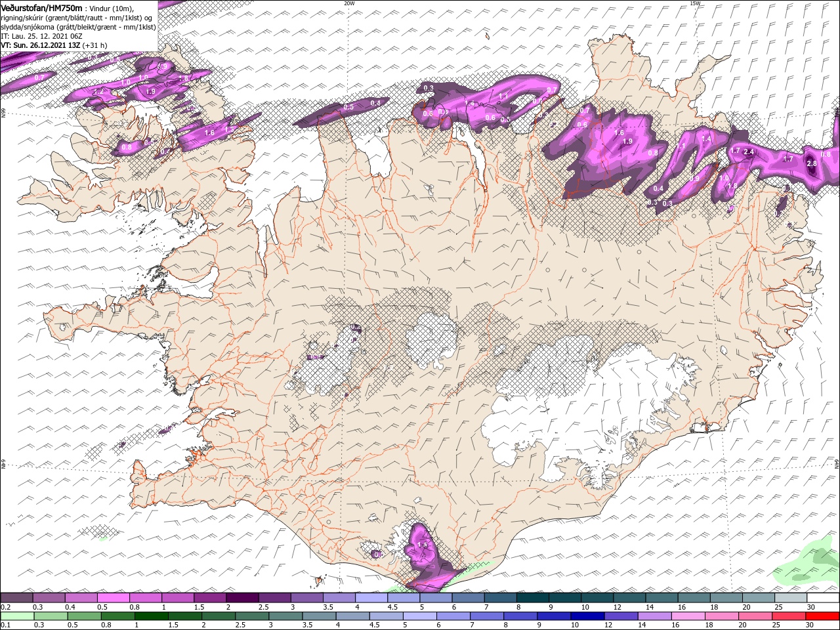Click the 'VT: Sun. 26.12.2021 13Z' valid time
This screenshot has width=840, height=630.
pyautogui.click(x=41, y=45)
